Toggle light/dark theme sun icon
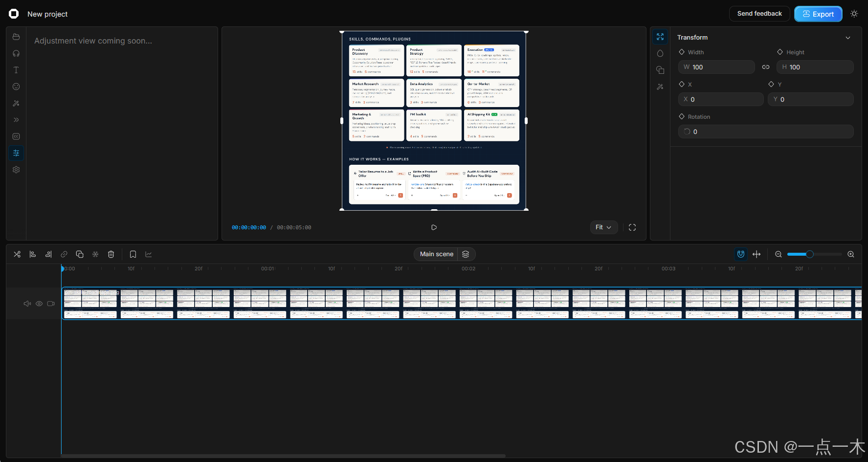Screen dimensions: 868x462 pos(854,14)
